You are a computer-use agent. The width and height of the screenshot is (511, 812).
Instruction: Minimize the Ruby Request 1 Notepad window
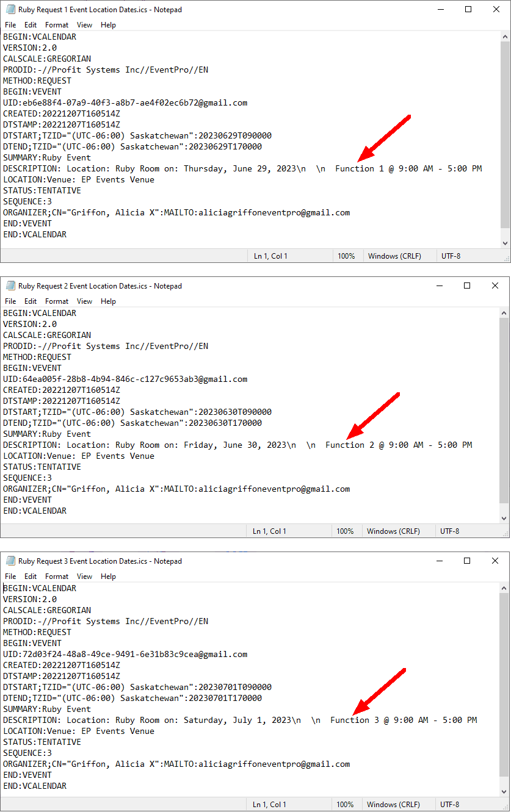pos(440,10)
